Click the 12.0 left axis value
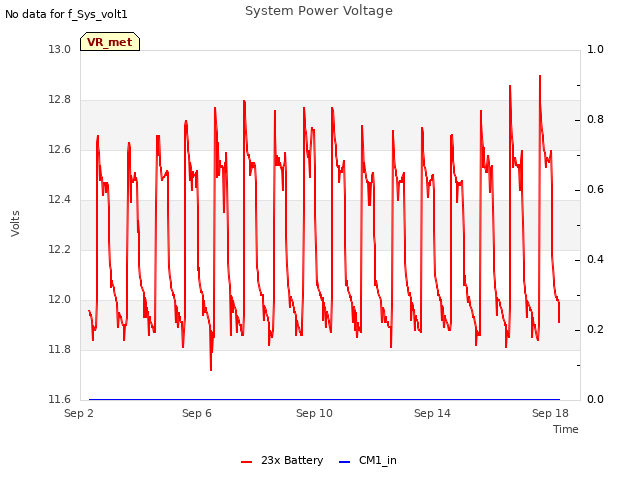 point(60,300)
